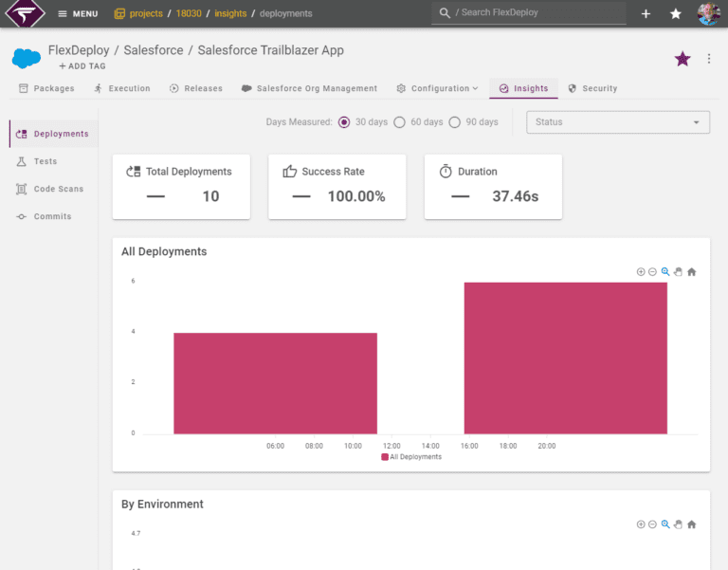Image resolution: width=728 pixels, height=570 pixels.
Task: Click zoom in icon on All Deployments chart
Action: (x=641, y=272)
